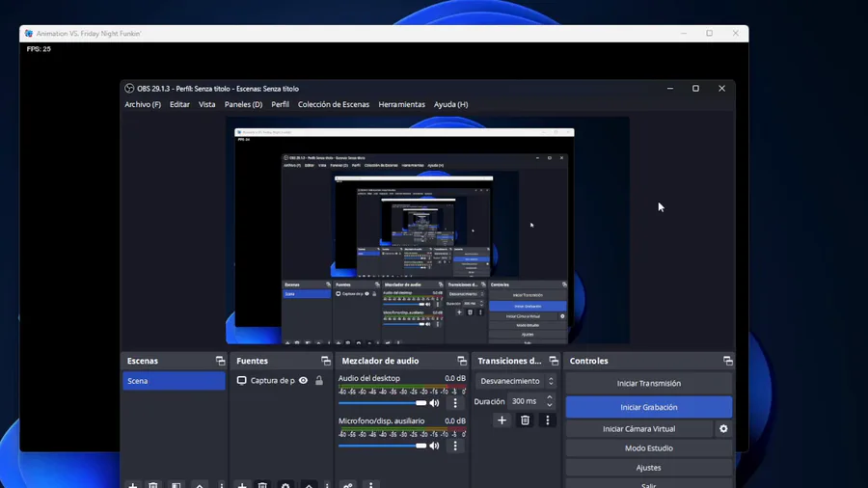Open the Colección de Escenas menu

(x=334, y=104)
